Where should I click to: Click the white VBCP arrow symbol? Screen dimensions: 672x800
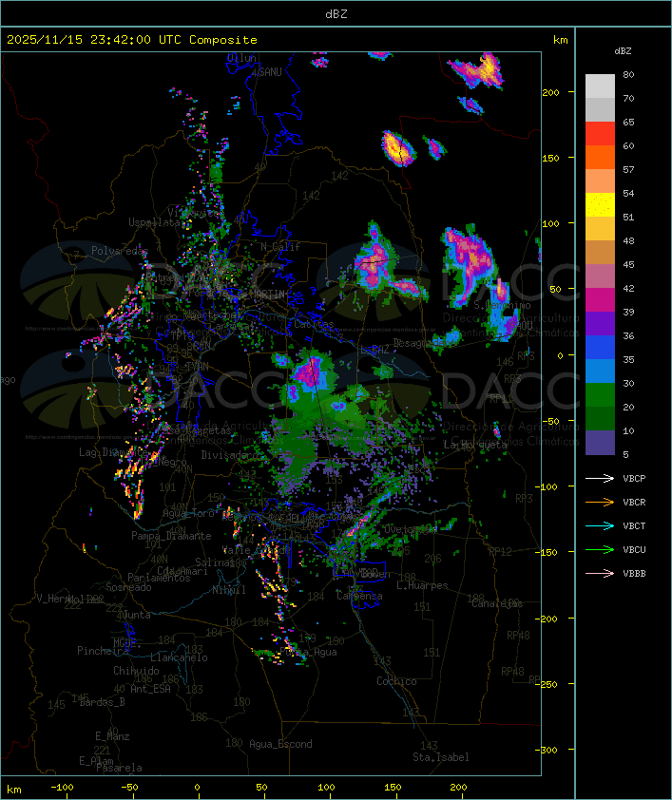(x=600, y=478)
